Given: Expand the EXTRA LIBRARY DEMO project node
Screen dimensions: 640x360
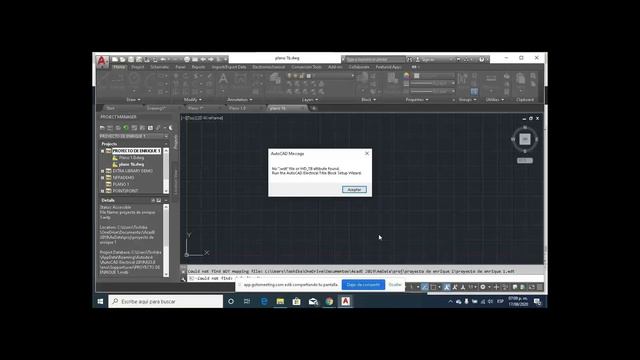Looking at the screenshot, I should coord(102,171).
